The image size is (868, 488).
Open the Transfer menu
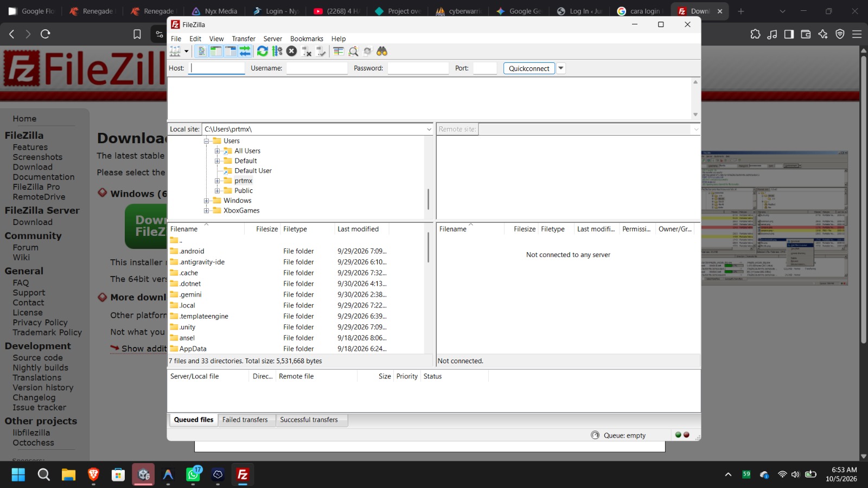click(244, 38)
